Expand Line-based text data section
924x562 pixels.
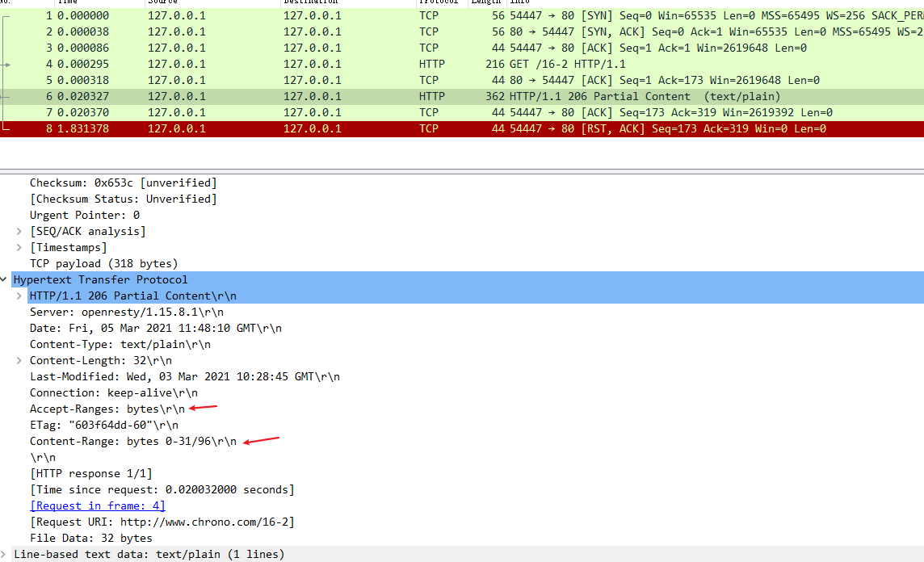(x=5, y=554)
